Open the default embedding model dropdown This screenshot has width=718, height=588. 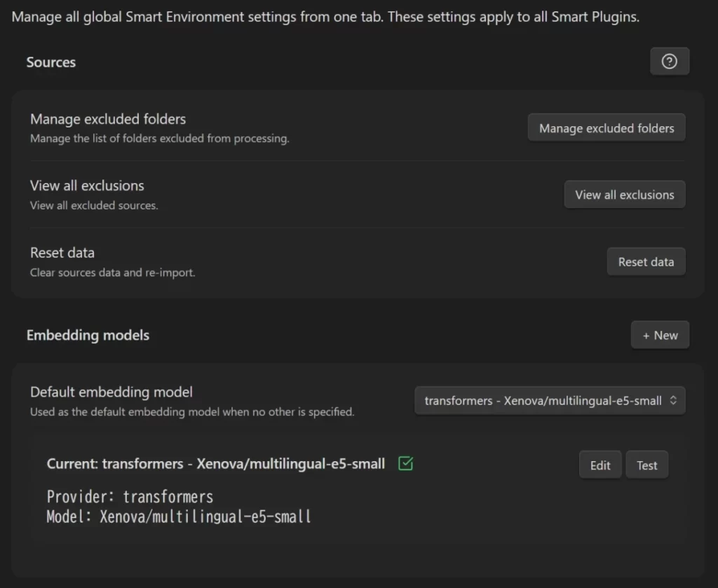550,401
